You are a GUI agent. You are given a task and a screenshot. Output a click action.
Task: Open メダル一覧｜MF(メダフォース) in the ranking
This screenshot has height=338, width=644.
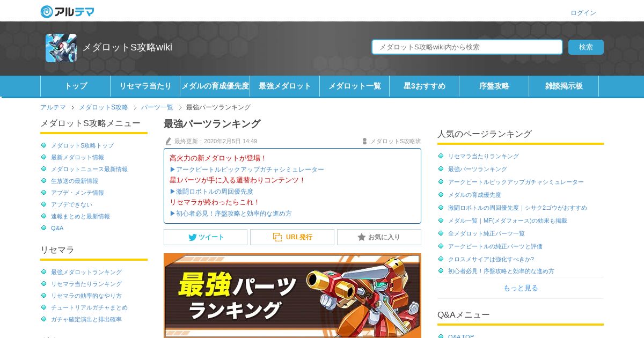click(508, 221)
